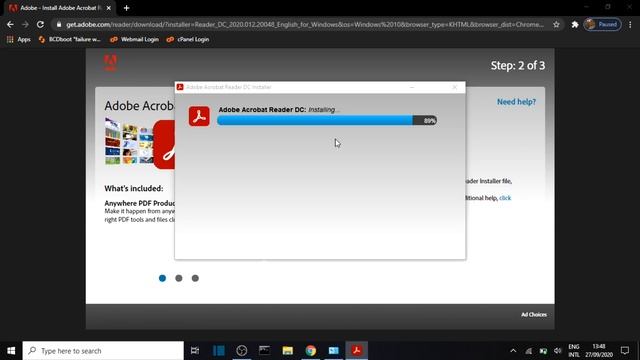The height and width of the screenshot is (360, 640).
Task: Select the third carousel dot
Action: (195, 278)
